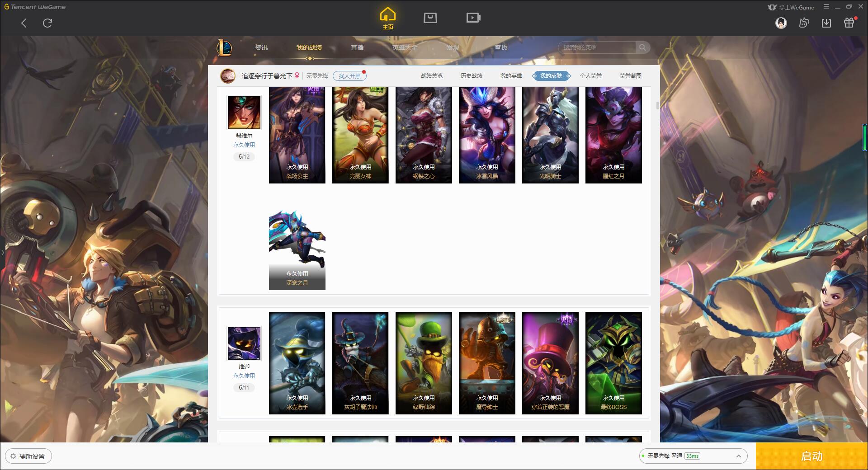
Task: Open the 直播 tab
Action: coord(357,47)
